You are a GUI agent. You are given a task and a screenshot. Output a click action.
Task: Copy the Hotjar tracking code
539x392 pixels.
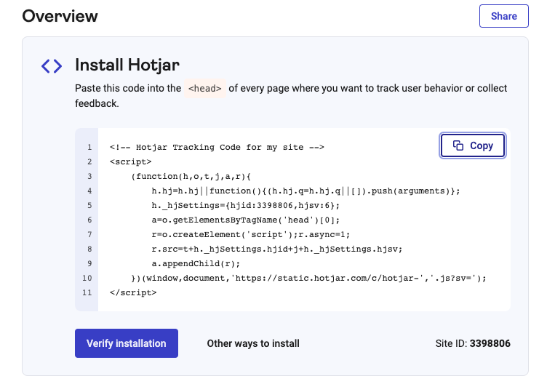473,145
